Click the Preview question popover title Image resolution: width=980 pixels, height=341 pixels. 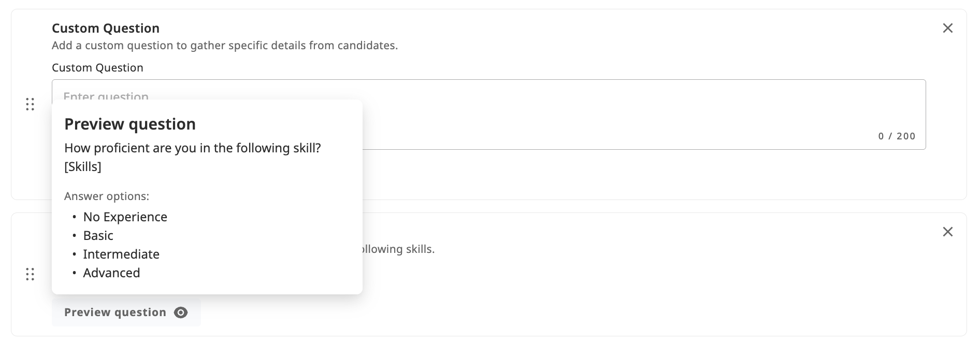(x=130, y=124)
